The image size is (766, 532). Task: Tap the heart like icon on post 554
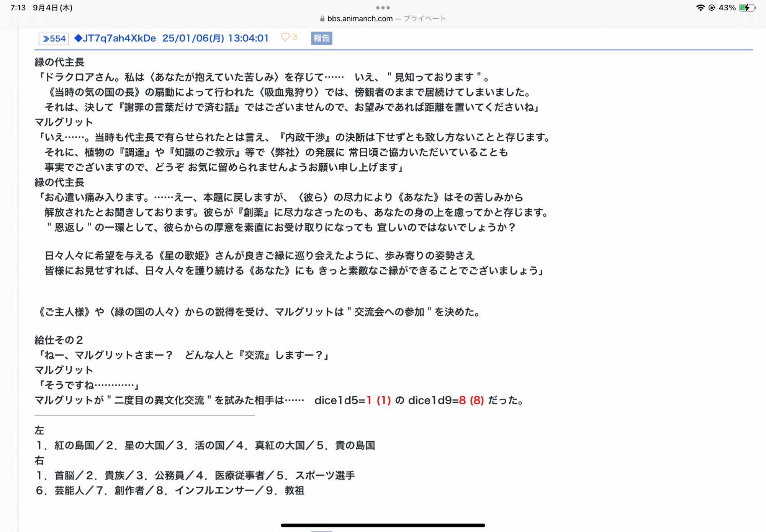coord(285,37)
